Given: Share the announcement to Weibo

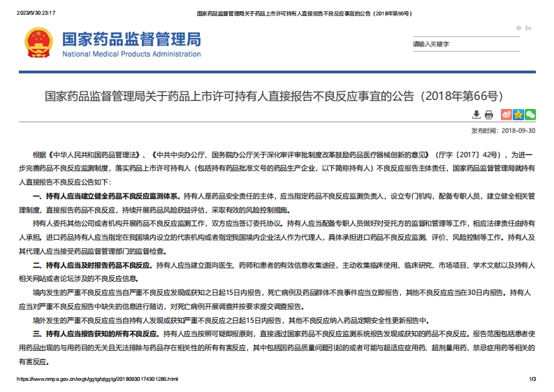Looking at the screenshot, I should click(x=506, y=115).
